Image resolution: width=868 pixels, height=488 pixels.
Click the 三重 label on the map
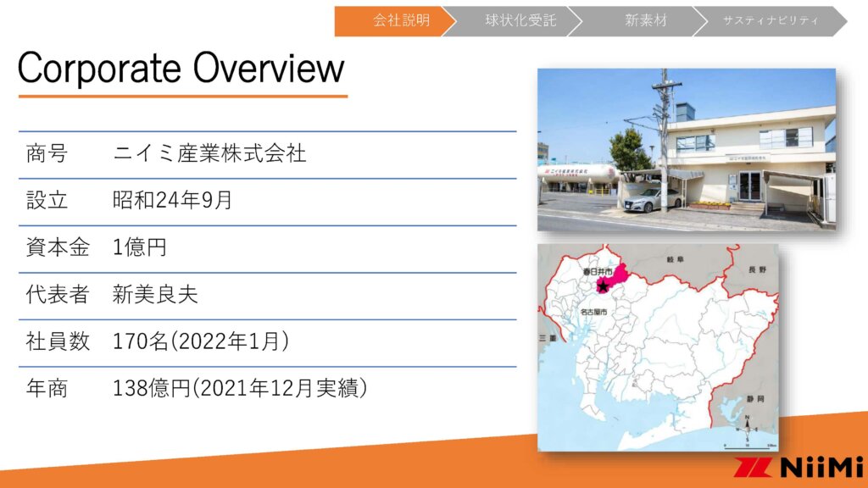tap(548, 338)
